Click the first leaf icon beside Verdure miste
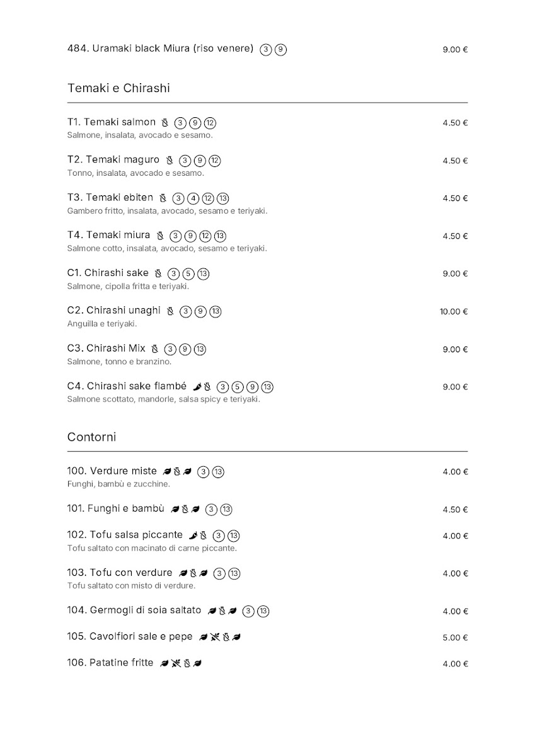535x756 pixels. tap(167, 471)
